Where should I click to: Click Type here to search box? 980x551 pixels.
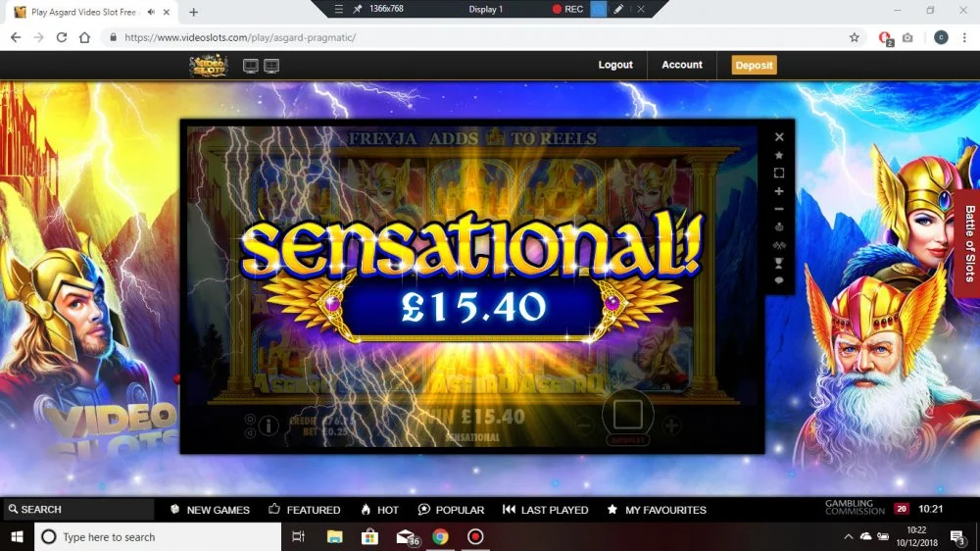point(158,536)
